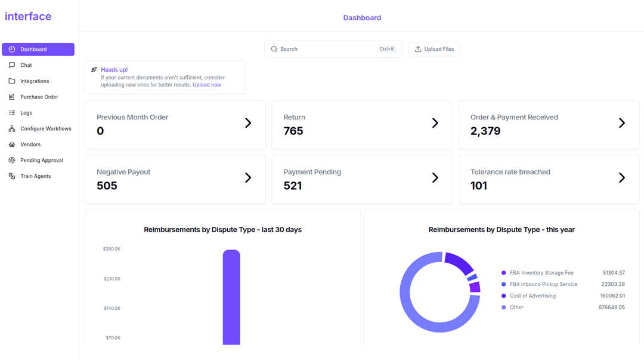This screenshot has width=644, height=360.
Task: Focus the Search input field
Action: 333,49
